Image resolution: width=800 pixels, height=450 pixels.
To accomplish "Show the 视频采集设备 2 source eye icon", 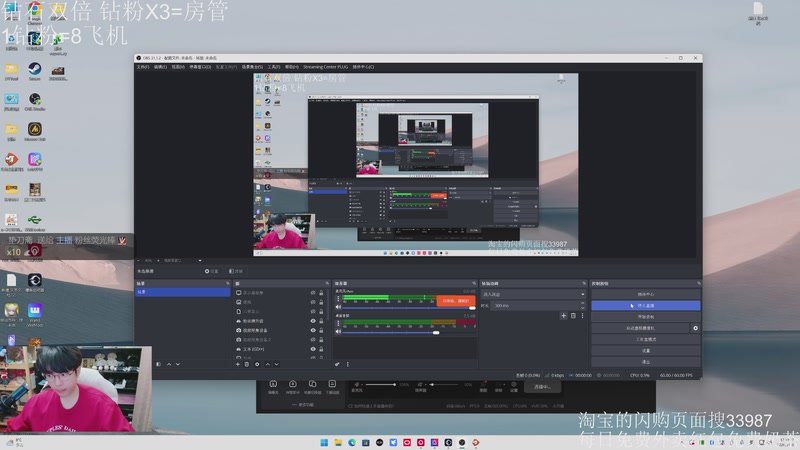I will coord(313,340).
